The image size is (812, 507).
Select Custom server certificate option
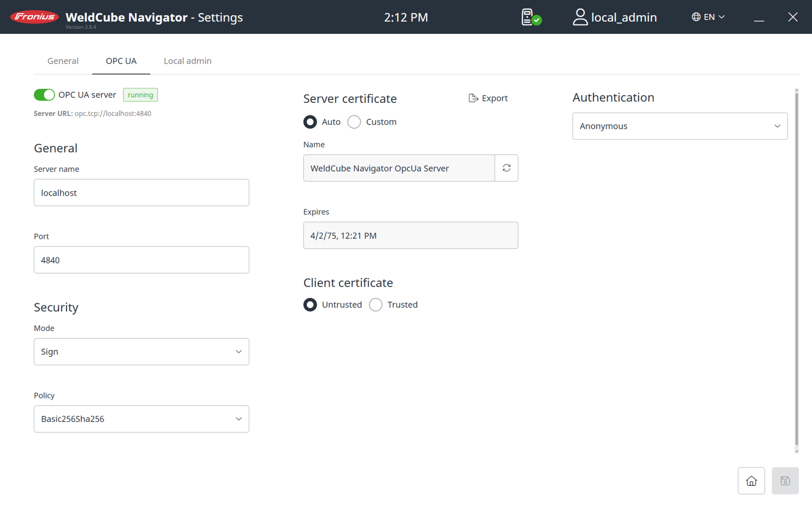pos(354,122)
